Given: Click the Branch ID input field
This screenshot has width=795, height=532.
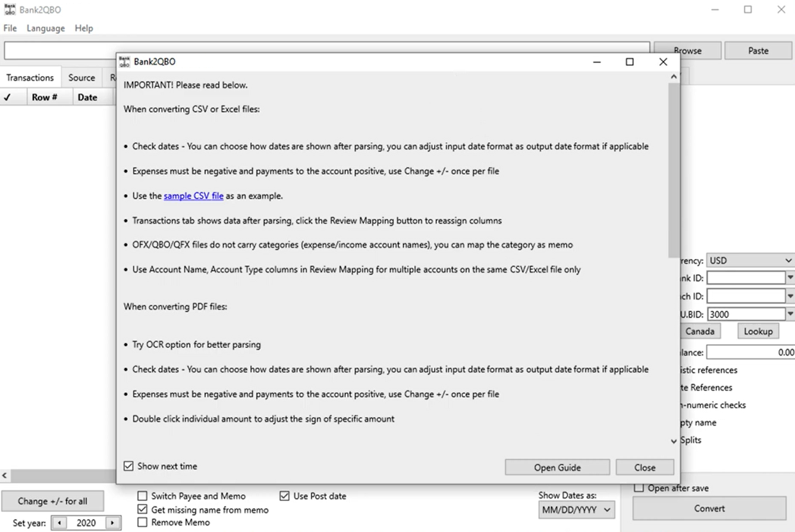Looking at the screenshot, I should click(746, 296).
